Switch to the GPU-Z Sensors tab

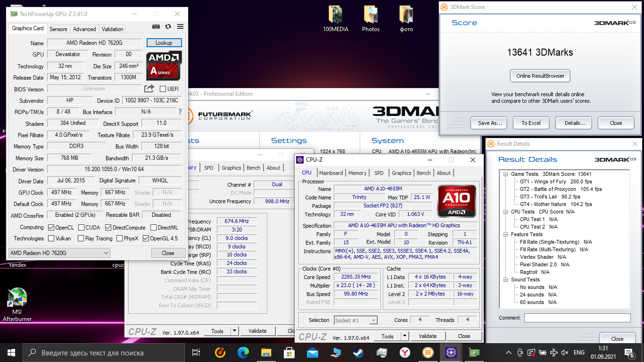point(58,29)
